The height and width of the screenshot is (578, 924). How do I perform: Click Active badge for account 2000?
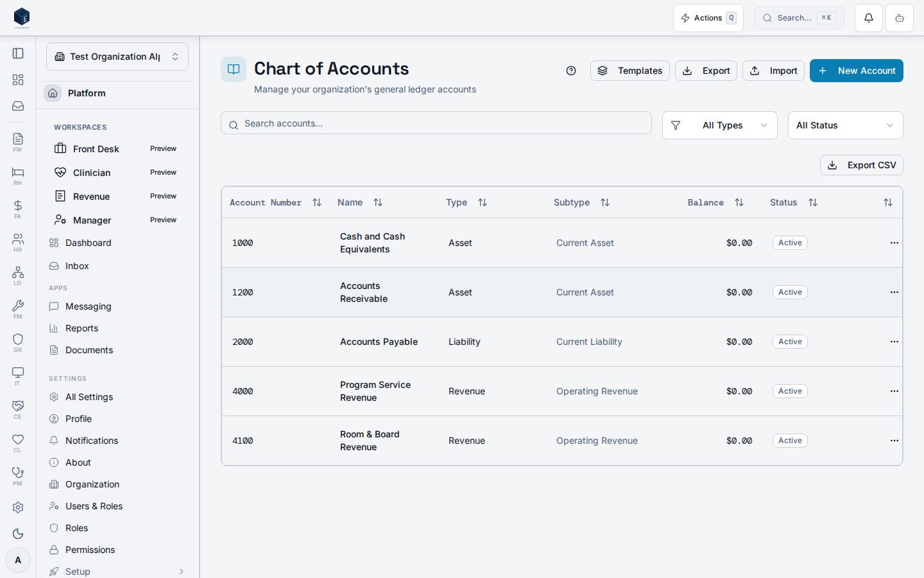(x=790, y=342)
